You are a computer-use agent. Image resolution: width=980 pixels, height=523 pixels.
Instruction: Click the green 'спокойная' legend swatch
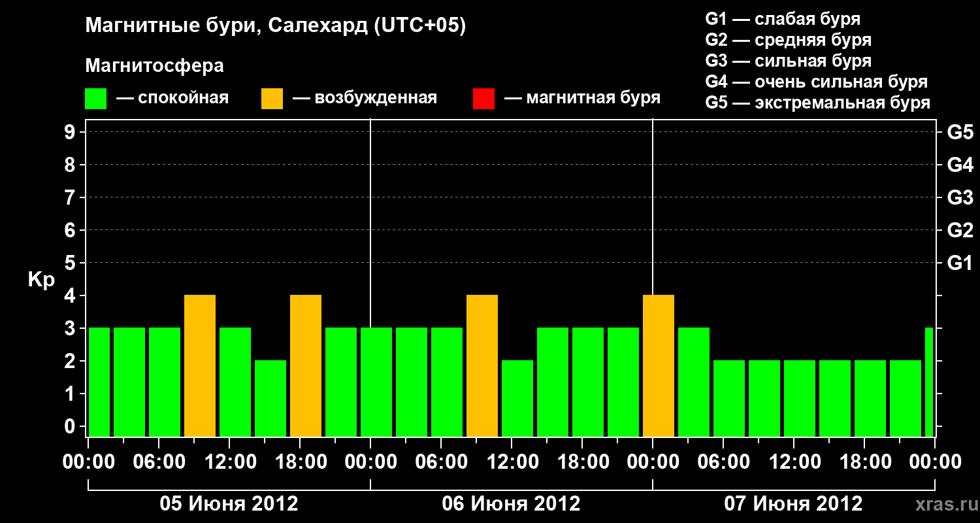(x=96, y=99)
